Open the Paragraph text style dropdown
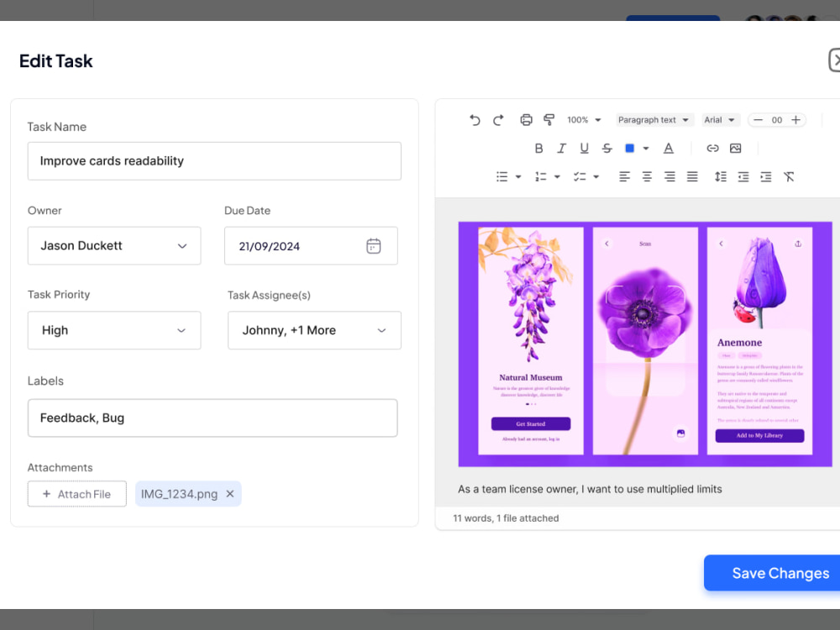This screenshot has width=840, height=630. point(654,120)
